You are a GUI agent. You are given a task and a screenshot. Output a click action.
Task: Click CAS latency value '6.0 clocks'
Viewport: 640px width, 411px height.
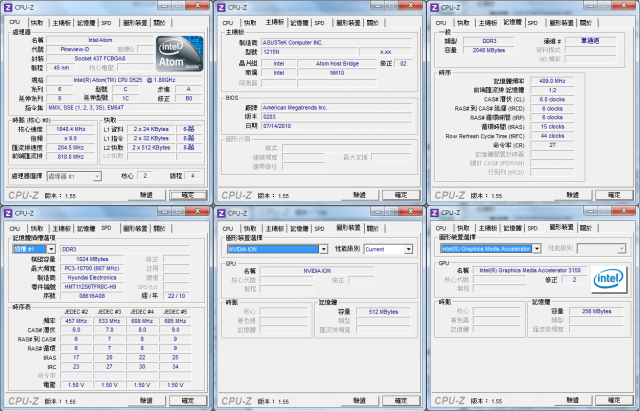pos(552,100)
